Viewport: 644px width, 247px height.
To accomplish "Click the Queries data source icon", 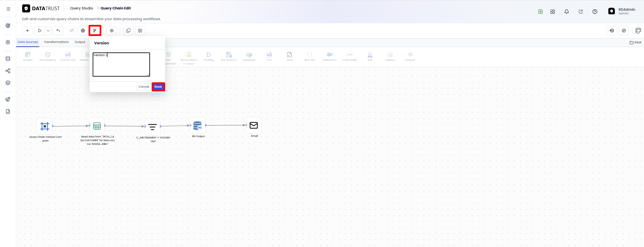I will [28, 56].
